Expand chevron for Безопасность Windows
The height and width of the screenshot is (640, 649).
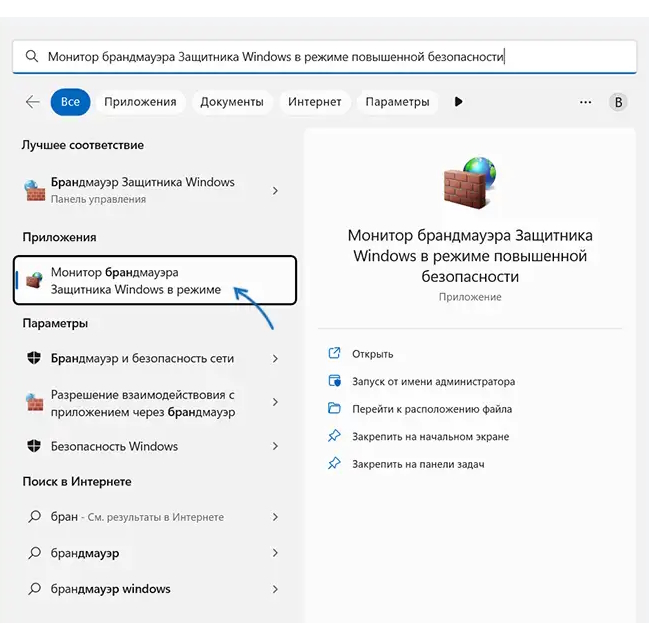point(275,446)
